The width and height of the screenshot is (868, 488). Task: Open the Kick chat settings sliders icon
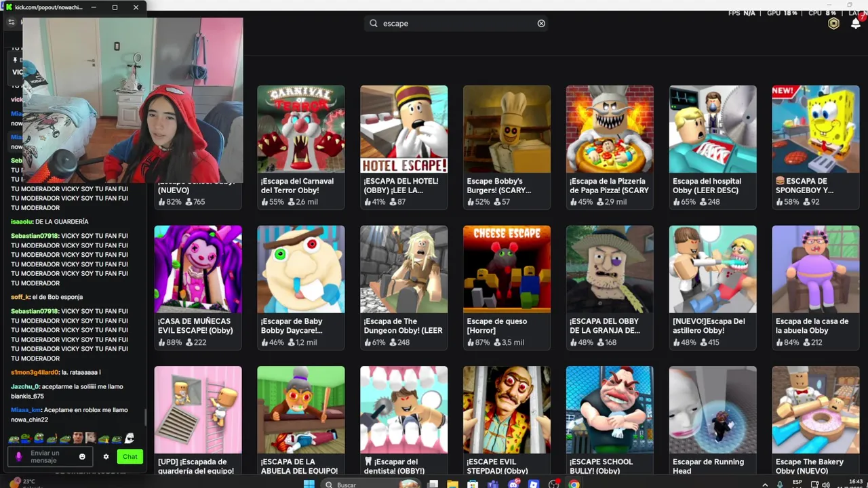[12, 22]
